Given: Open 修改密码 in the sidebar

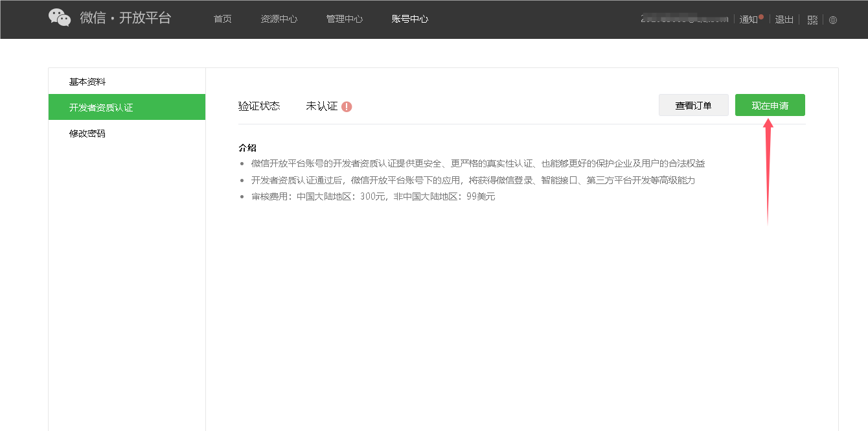Looking at the screenshot, I should click(127, 134).
